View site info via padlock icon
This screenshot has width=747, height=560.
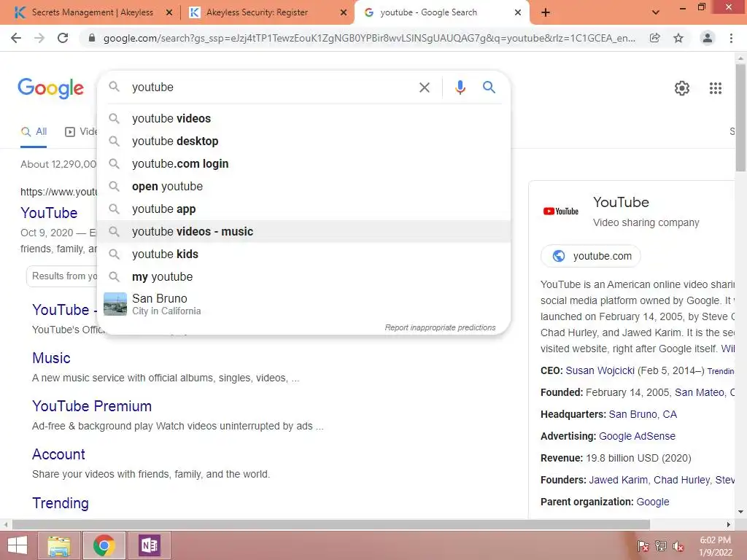click(92, 38)
